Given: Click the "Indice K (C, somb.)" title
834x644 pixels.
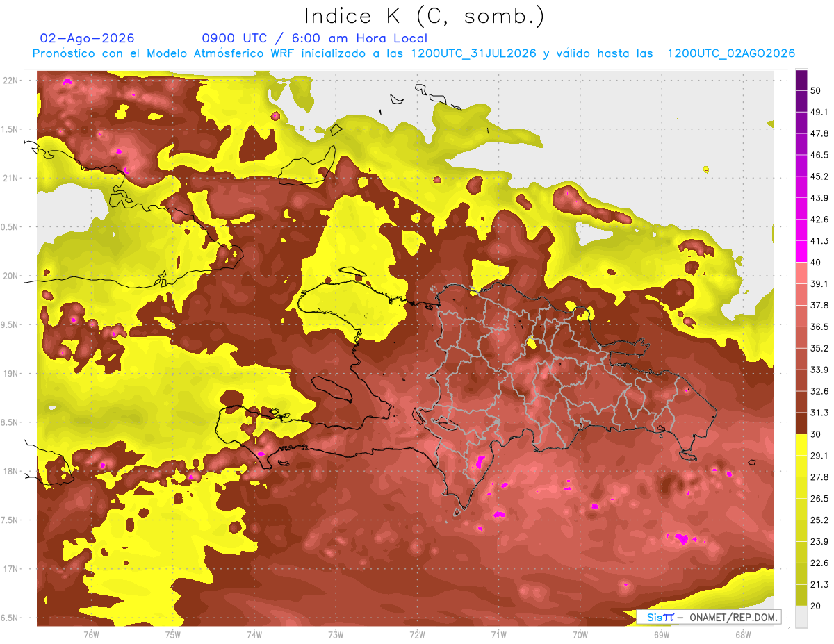Looking at the screenshot, I should point(425,17).
